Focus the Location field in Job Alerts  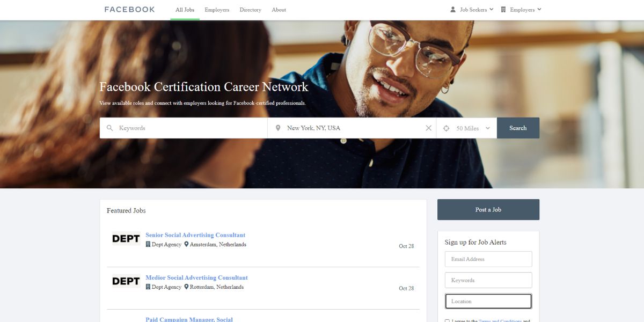488,301
